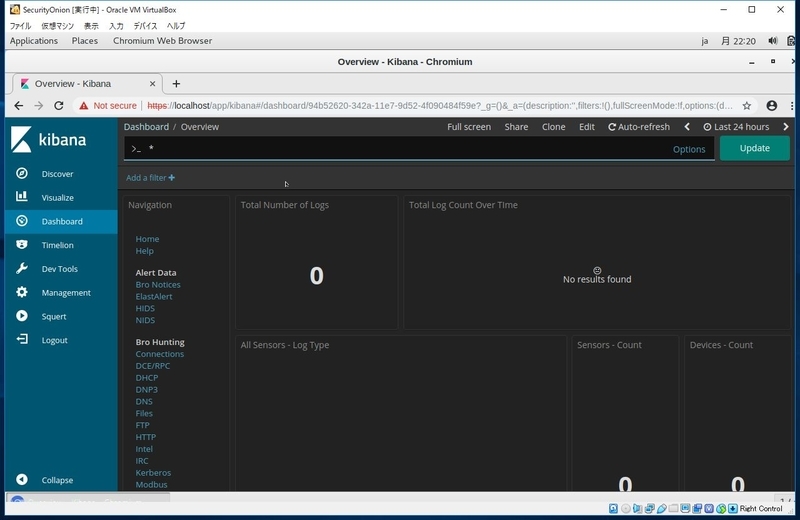The width and height of the screenshot is (800, 520).
Task: Click the clock showing 月 22:20
Action: pos(738,41)
